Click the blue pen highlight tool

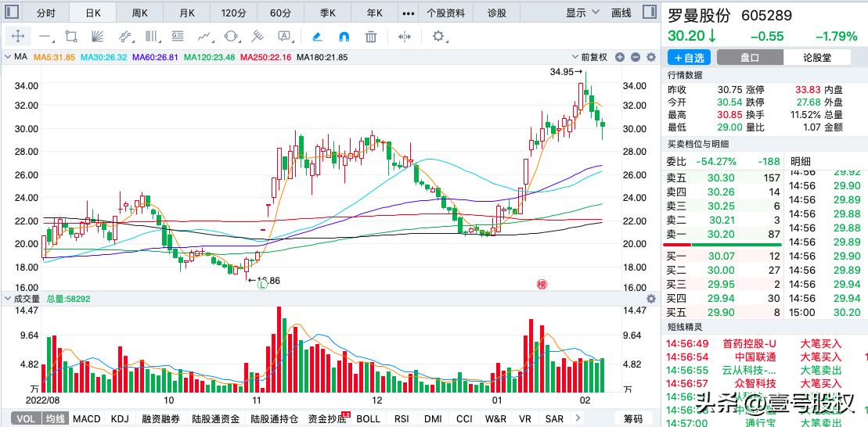[317, 37]
